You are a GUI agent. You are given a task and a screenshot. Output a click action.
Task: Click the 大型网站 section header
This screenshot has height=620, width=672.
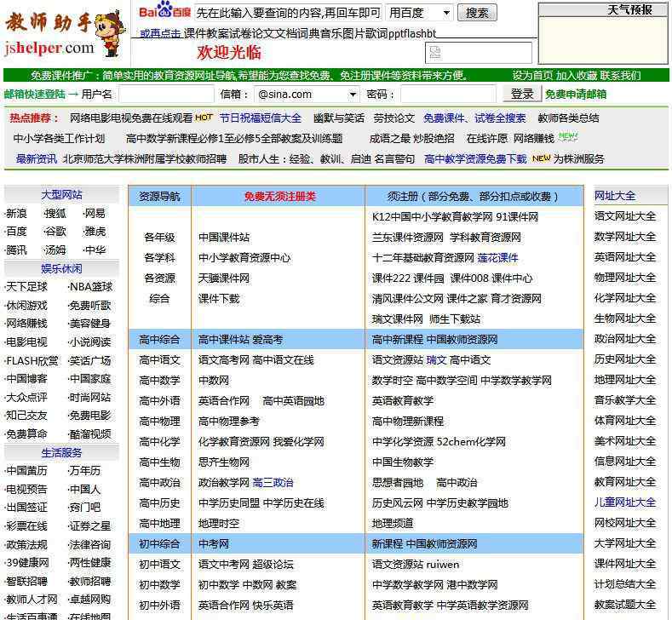61,194
